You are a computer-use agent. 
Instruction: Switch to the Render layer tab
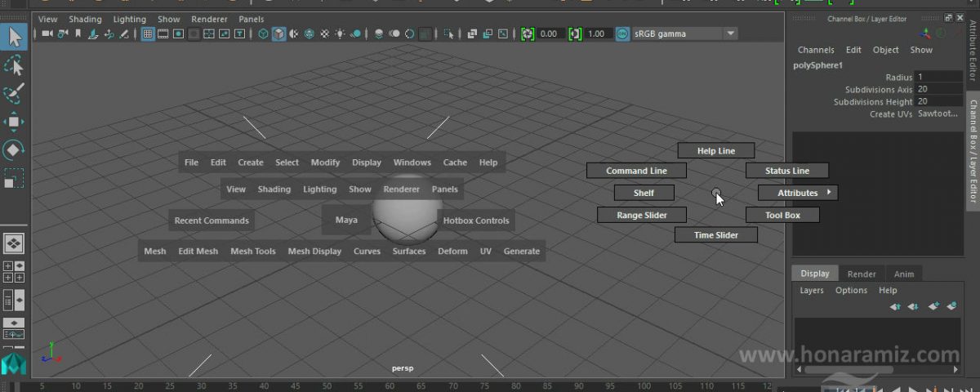tap(862, 274)
